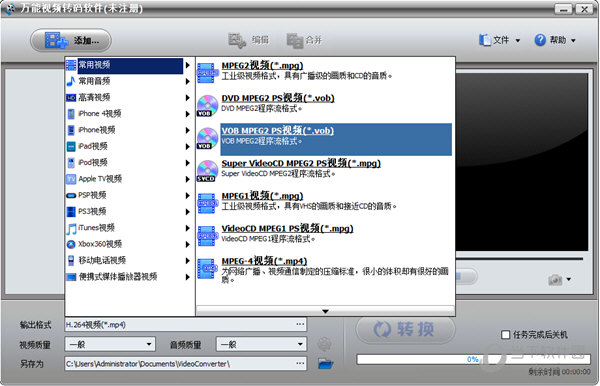Click the black video preview area

click(522, 163)
